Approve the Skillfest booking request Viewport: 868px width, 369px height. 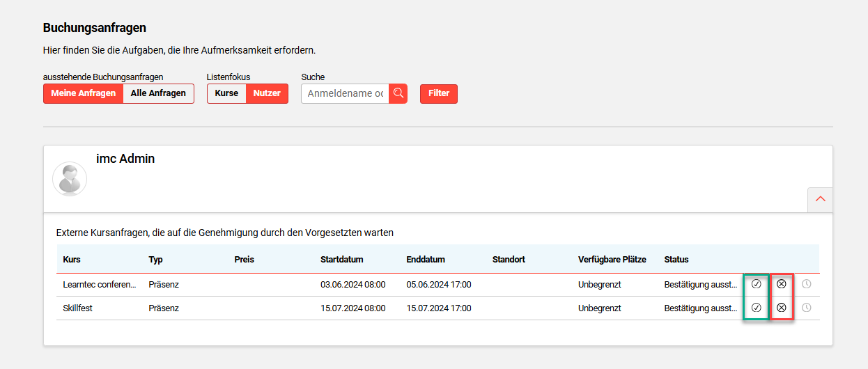pyautogui.click(x=756, y=308)
